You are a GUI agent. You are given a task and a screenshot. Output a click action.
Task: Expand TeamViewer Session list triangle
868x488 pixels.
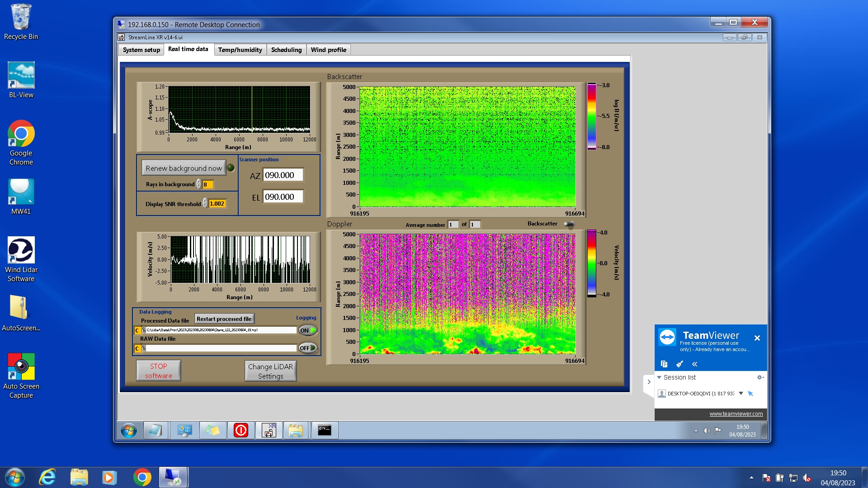click(x=659, y=377)
